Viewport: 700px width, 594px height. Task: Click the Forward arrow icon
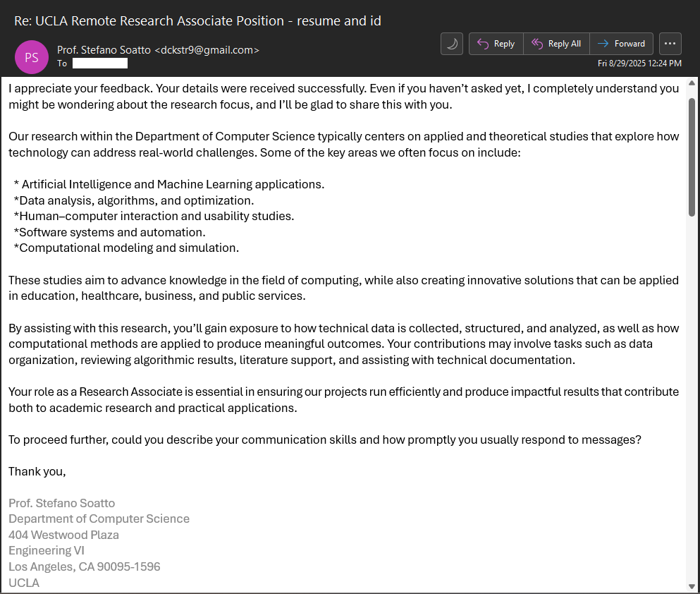pos(603,44)
